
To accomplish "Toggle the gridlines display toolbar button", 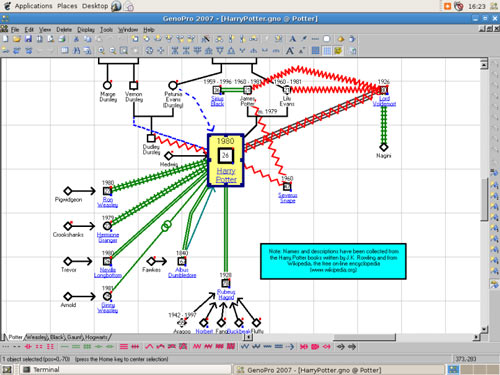I will [x=327, y=50].
